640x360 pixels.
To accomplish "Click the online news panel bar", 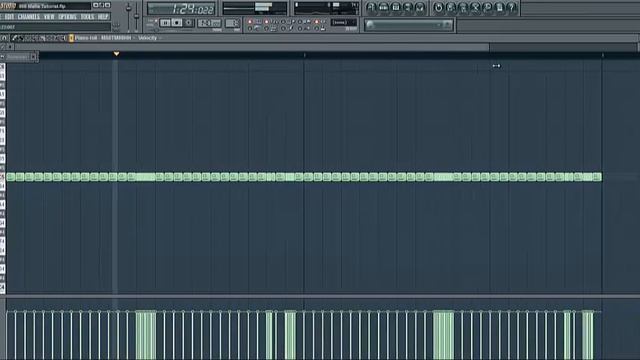I will click(x=409, y=25).
